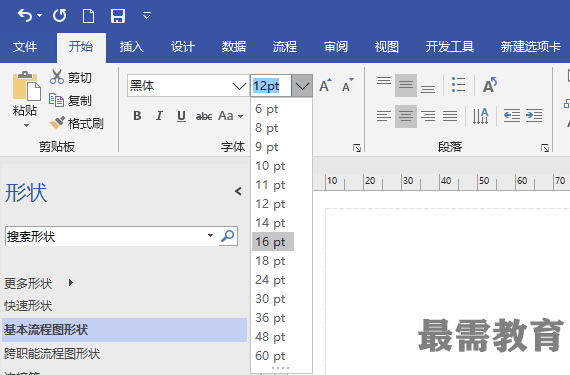570x375 pixels.
Task: Open the 粘贴 options dropdown arrow
Action: (26, 126)
